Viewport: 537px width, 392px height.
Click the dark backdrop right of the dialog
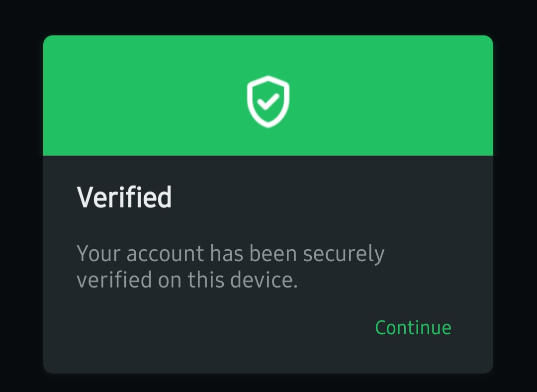tap(515, 199)
